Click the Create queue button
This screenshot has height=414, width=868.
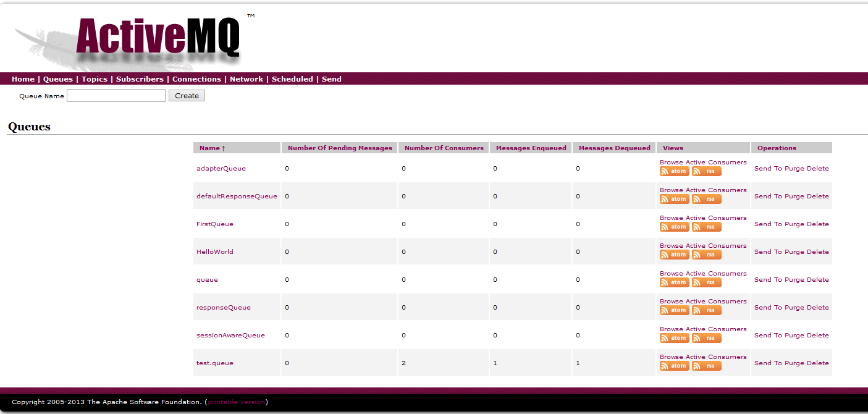pyautogui.click(x=187, y=96)
